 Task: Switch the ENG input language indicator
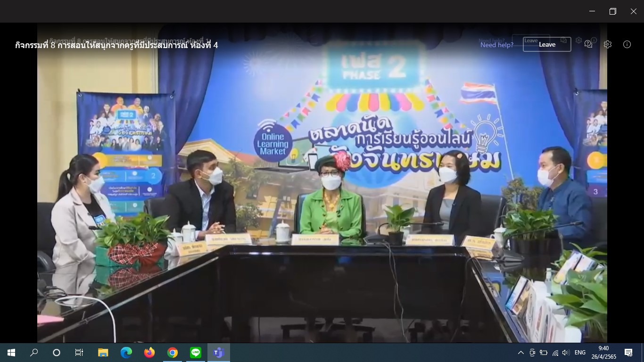tap(580, 353)
